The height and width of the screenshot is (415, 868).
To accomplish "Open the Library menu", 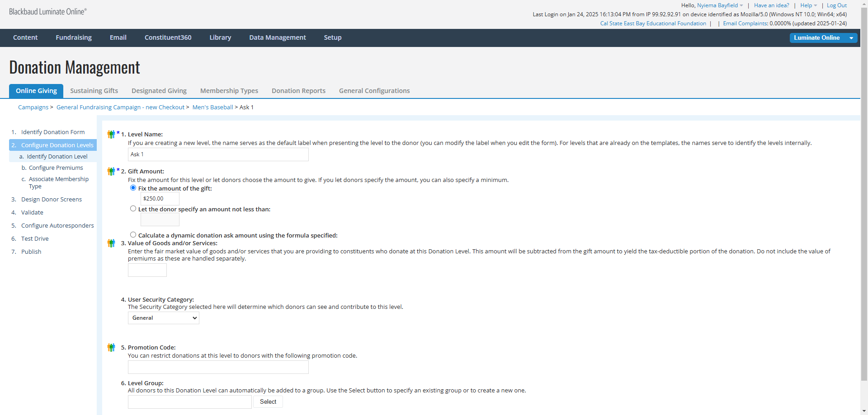I will (220, 37).
